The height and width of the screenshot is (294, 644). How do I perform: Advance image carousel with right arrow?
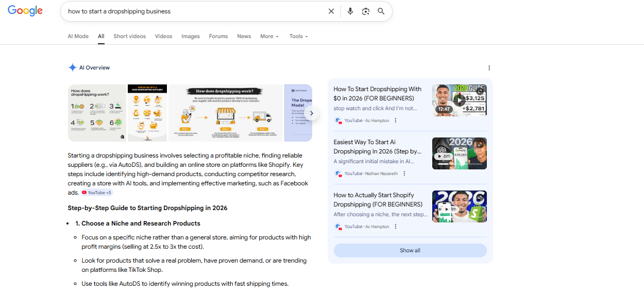(x=311, y=113)
